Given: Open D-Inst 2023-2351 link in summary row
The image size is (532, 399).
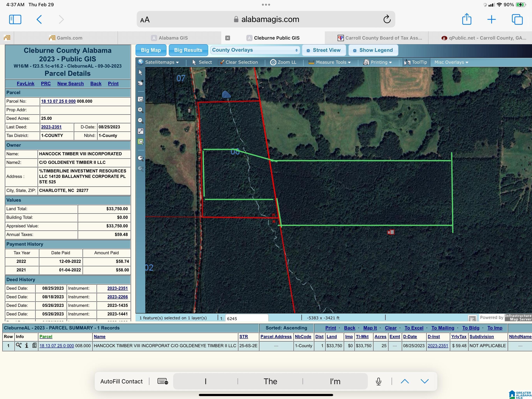Looking at the screenshot, I should (x=438, y=346).
